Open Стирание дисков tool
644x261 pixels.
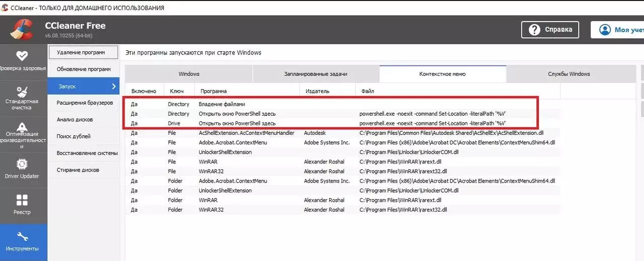[x=84, y=170]
